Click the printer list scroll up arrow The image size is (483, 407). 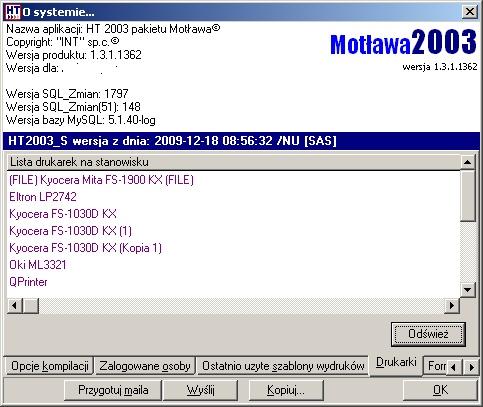click(467, 162)
